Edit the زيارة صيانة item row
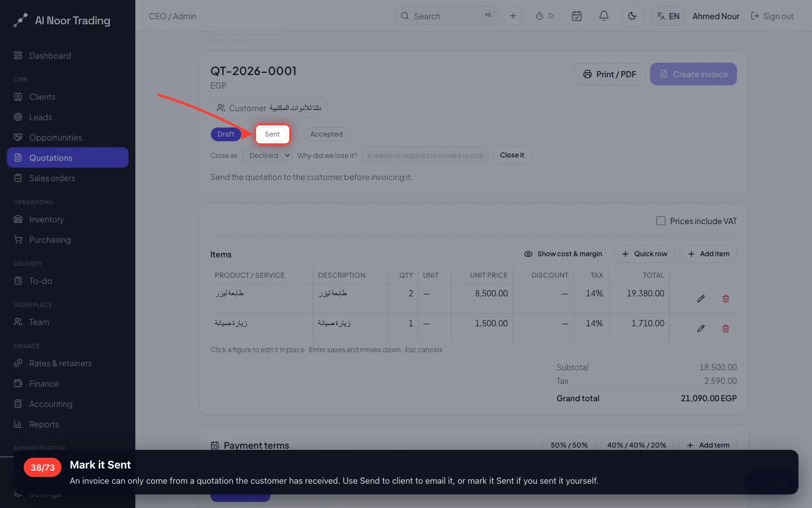 tap(700, 329)
